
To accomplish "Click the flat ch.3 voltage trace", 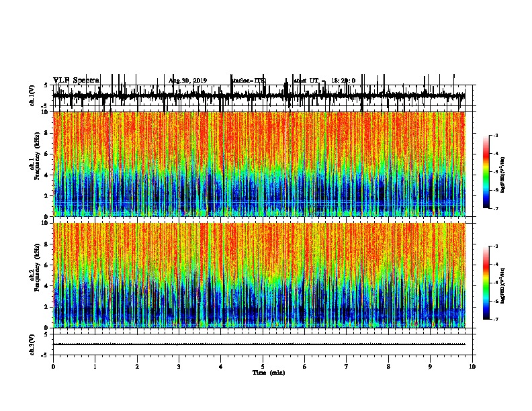I will click(259, 345).
